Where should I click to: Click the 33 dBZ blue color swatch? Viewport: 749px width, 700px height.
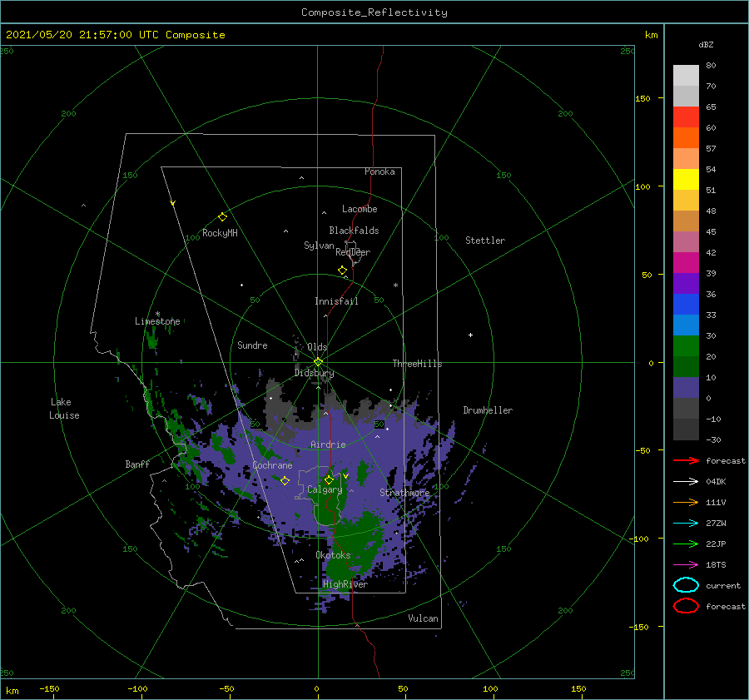pyautogui.click(x=686, y=305)
